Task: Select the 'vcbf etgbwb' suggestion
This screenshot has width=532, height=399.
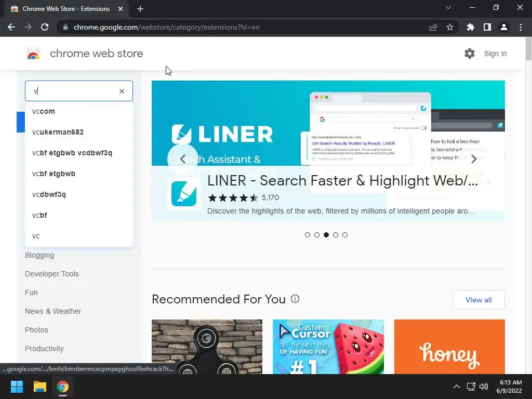Action: [79, 174]
